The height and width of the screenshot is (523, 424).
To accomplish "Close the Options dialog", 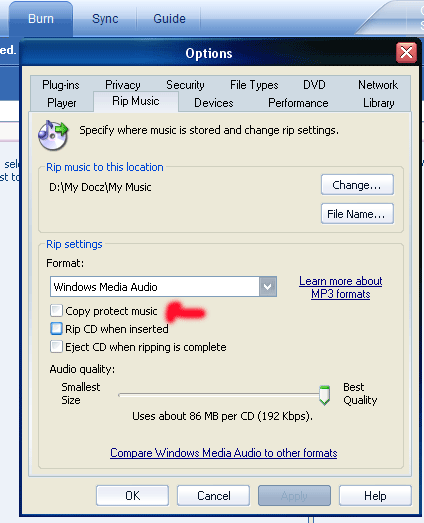I will click(406, 52).
